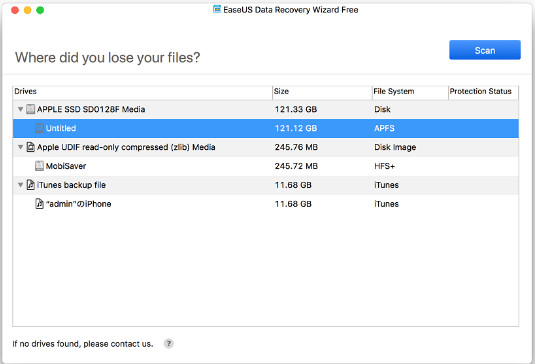Click 11.68 GB size of "admin"のiPhone
The image size is (535, 364).
(293, 204)
